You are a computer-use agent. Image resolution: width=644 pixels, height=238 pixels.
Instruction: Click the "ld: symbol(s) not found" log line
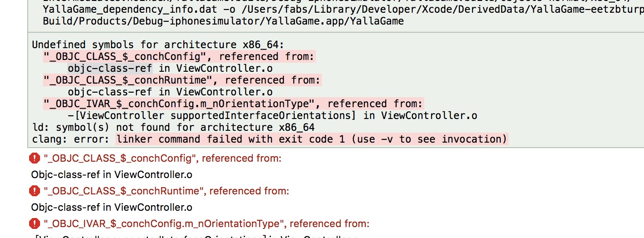[x=173, y=127]
